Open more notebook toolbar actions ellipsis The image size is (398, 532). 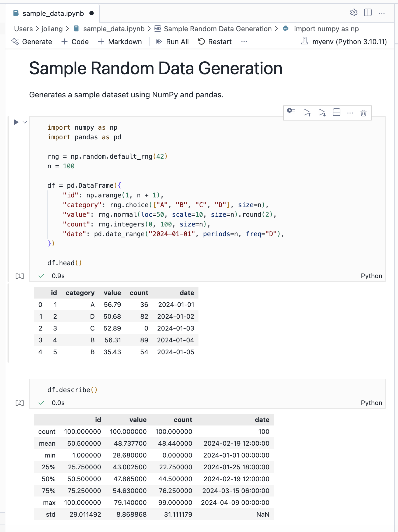244,42
